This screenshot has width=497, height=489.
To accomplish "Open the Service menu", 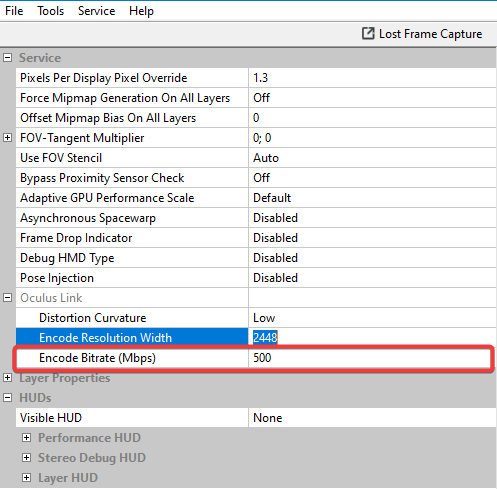I will (96, 11).
